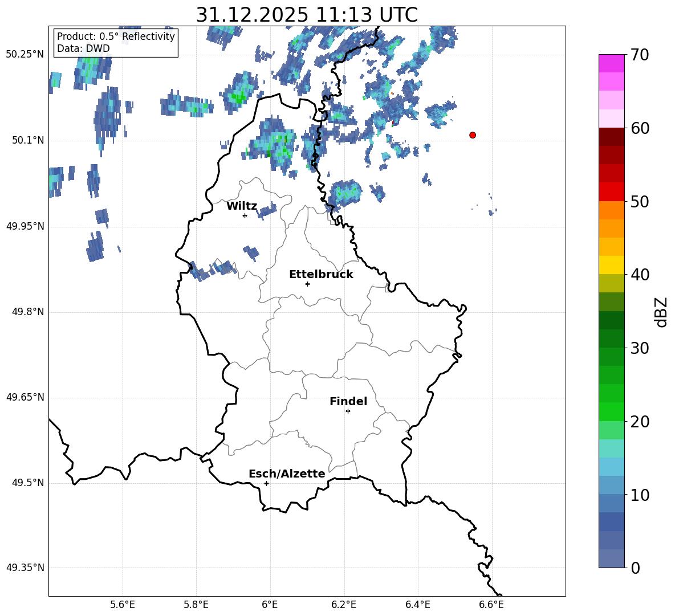675x616 pixels.
Task: Click the 10 colorbar tick label
Action: [640, 495]
